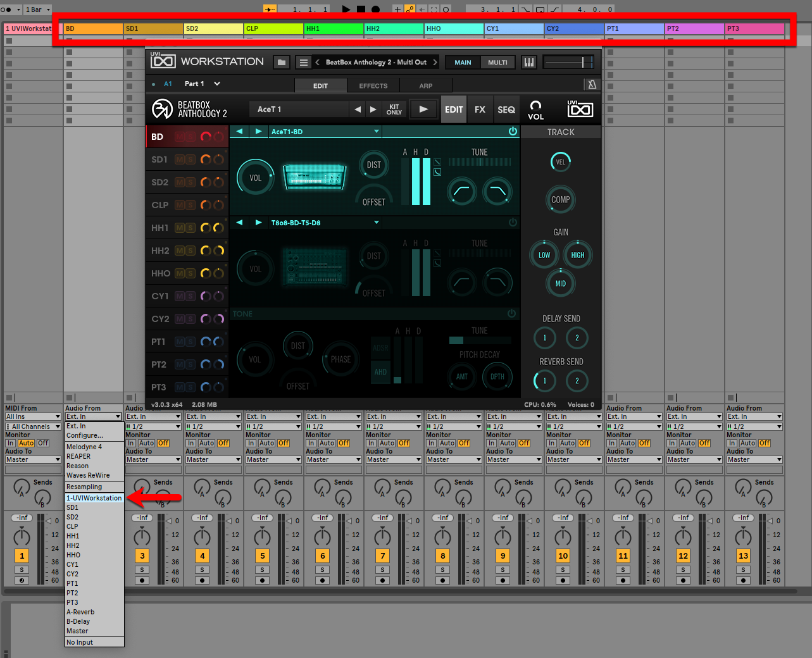This screenshot has width=812, height=658.
Task: Open the EDIT page next to FX
Action: point(454,109)
